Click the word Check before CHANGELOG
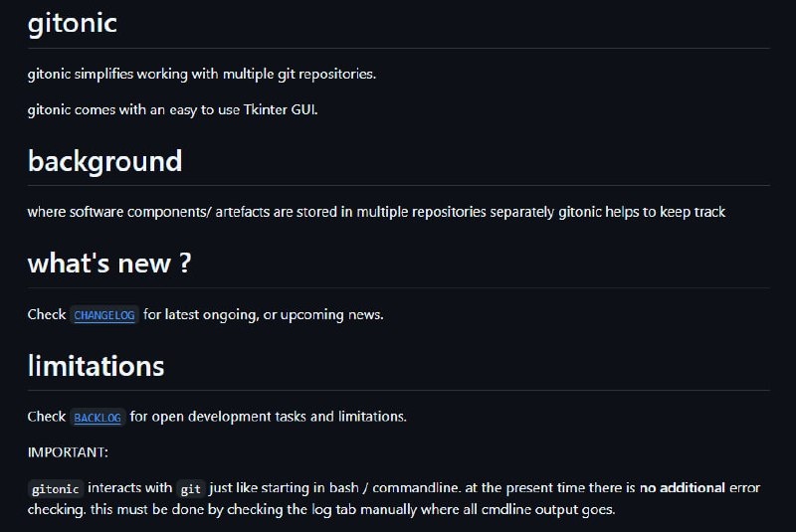Image resolution: width=796 pixels, height=532 pixels. tap(47, 314)
